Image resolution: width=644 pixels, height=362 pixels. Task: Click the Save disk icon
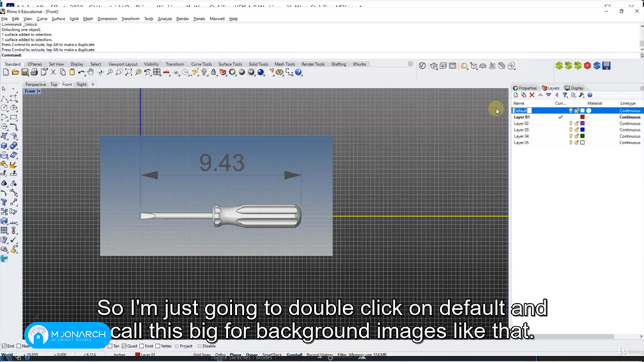pyautogui.click(x=25, y=72)
